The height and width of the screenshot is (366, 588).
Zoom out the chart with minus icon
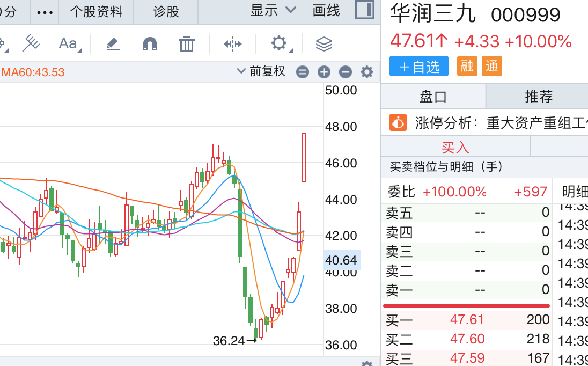point(345,71)
